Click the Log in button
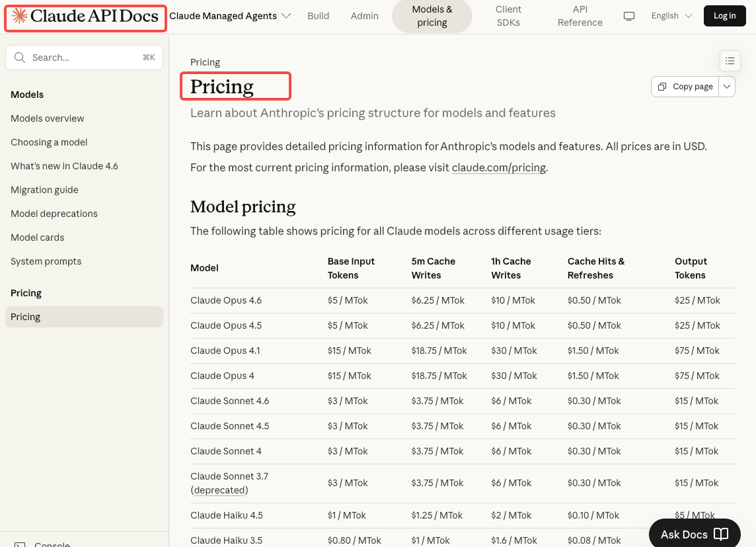Image resolution: width=756 pixels, height=547 pixels. coord(725,16)
